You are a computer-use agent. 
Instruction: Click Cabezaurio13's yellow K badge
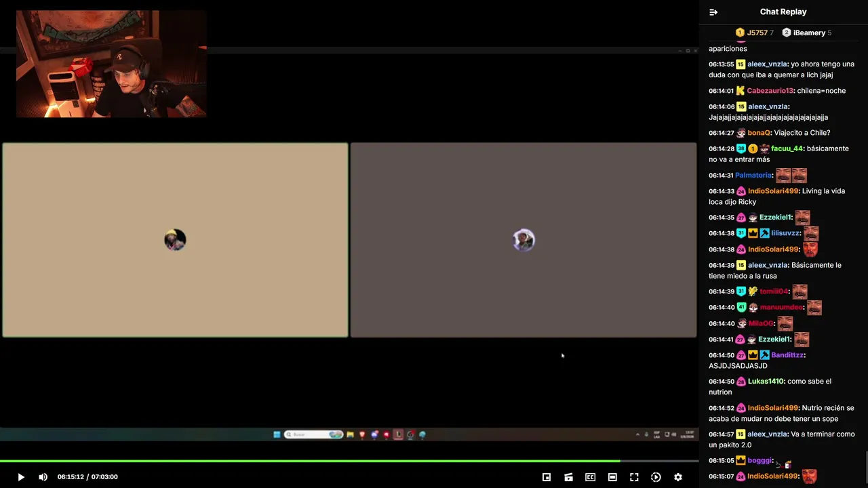741,91
